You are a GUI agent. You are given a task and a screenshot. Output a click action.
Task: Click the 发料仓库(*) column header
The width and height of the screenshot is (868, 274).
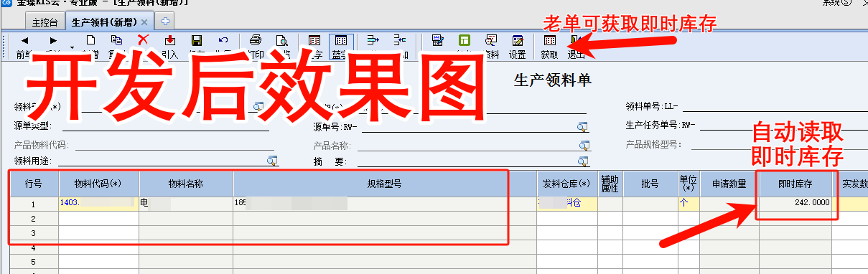click(567, 184)
